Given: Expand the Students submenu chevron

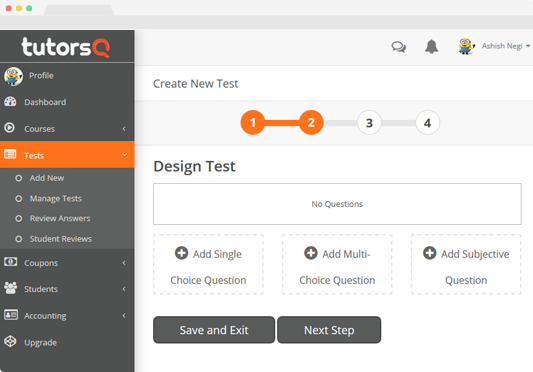Looking at the screenshot, I should pos(124,289).
